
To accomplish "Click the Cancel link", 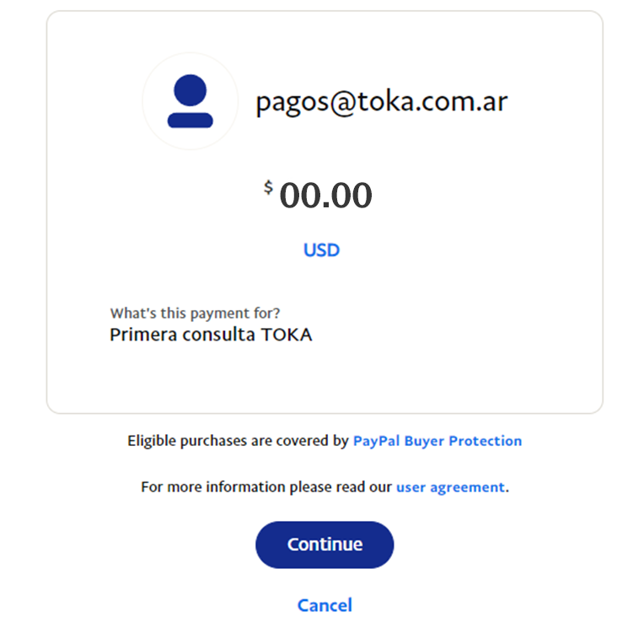I will [x=325, y=605].
